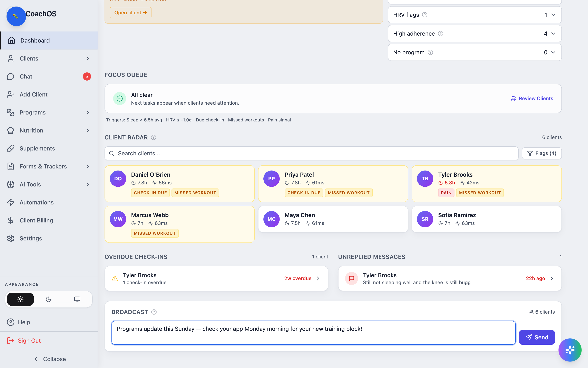Open Sofia Ramirez's client card

tap(487, 219)
